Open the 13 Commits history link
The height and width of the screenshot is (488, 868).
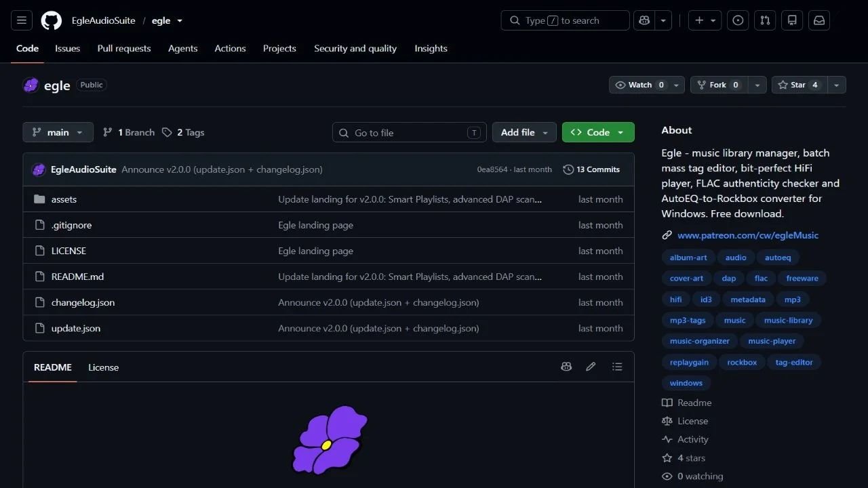[591, 169]
